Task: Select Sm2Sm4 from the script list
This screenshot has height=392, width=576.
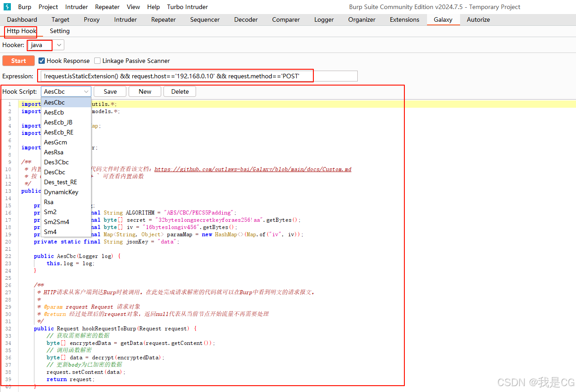Action: tap(66, 222)
